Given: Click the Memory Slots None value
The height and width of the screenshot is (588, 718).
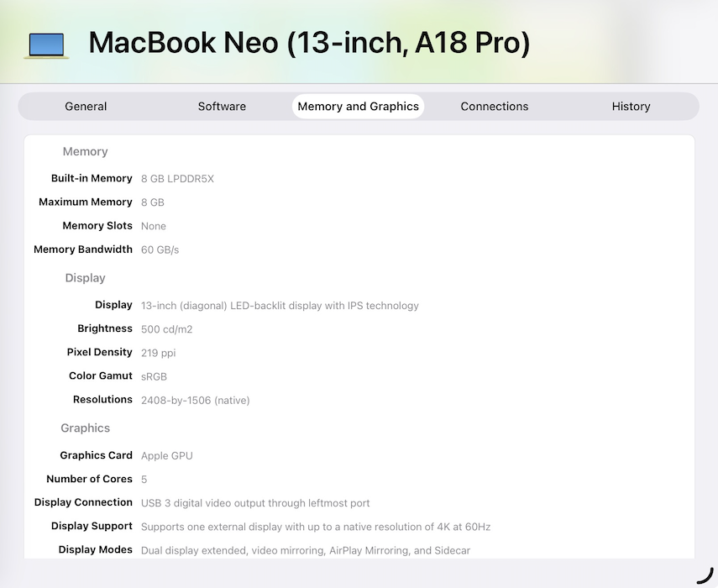Looking at the screenshot, I should [154, 226].
